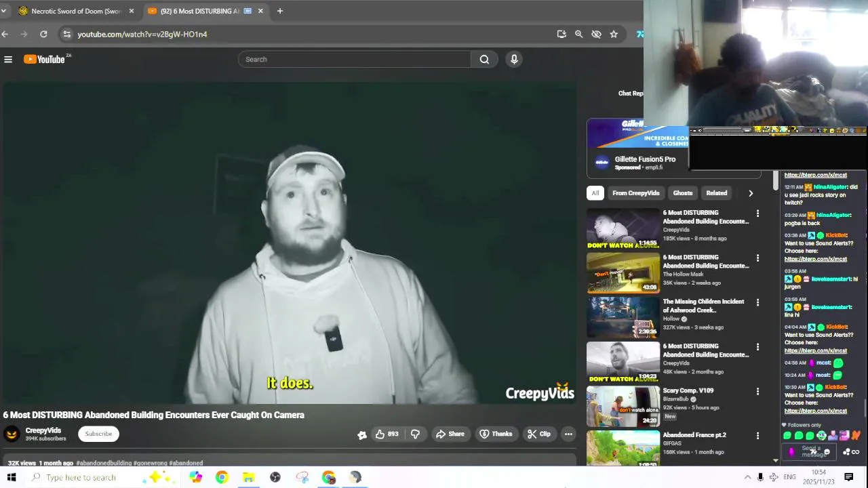The width and height of the screenshot is (868, 488).
Task: Click the infinity icon beside chat input
Action: pyautogui.click(x=856, y=452)
